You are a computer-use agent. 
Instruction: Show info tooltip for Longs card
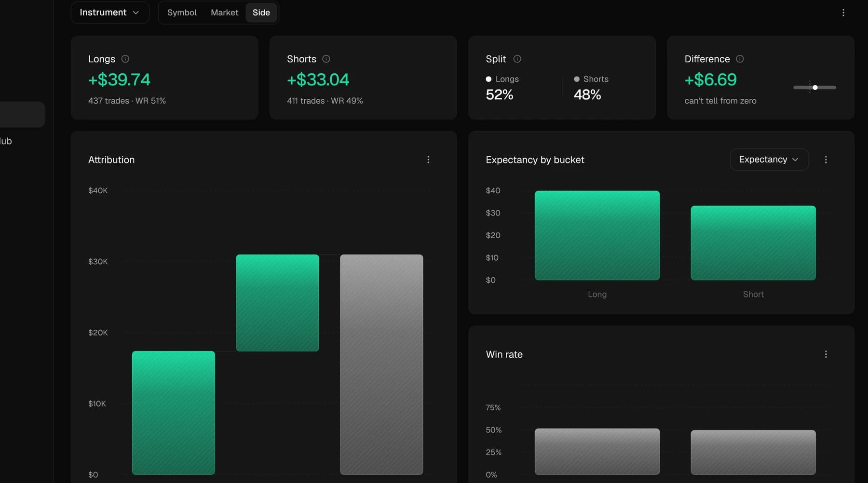[x=125, y=59]
